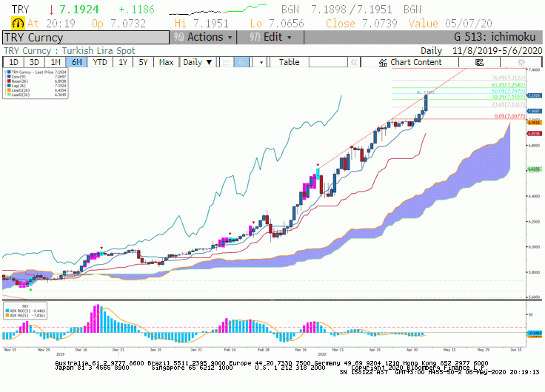Click the Lead1(26) legend swatch
545x392 pixels.
[9, 90]
